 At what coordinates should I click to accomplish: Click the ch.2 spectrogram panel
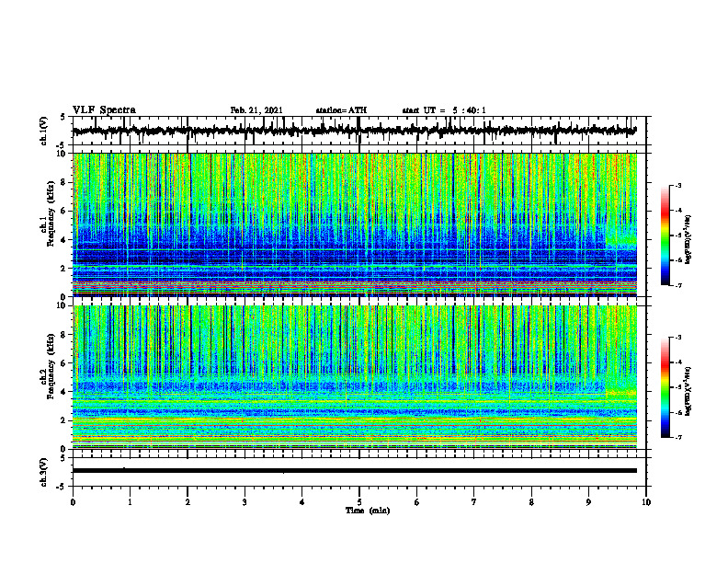(x=355, y=377)
